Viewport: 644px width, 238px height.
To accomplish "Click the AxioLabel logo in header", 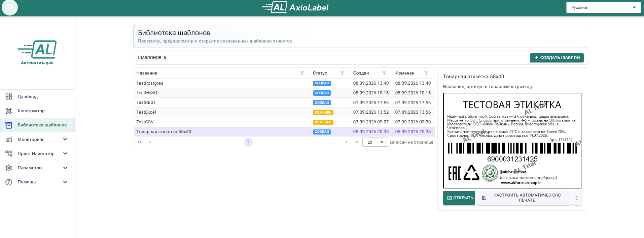I will (295, 7).
